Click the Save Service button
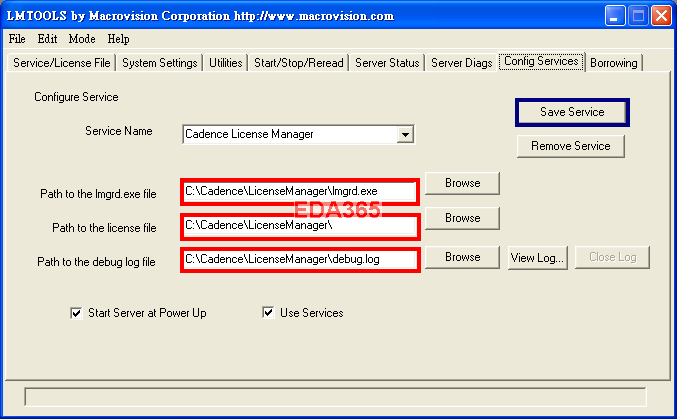Image resolution: width=677 pixels, height=419 pixels. pos(572,112)
